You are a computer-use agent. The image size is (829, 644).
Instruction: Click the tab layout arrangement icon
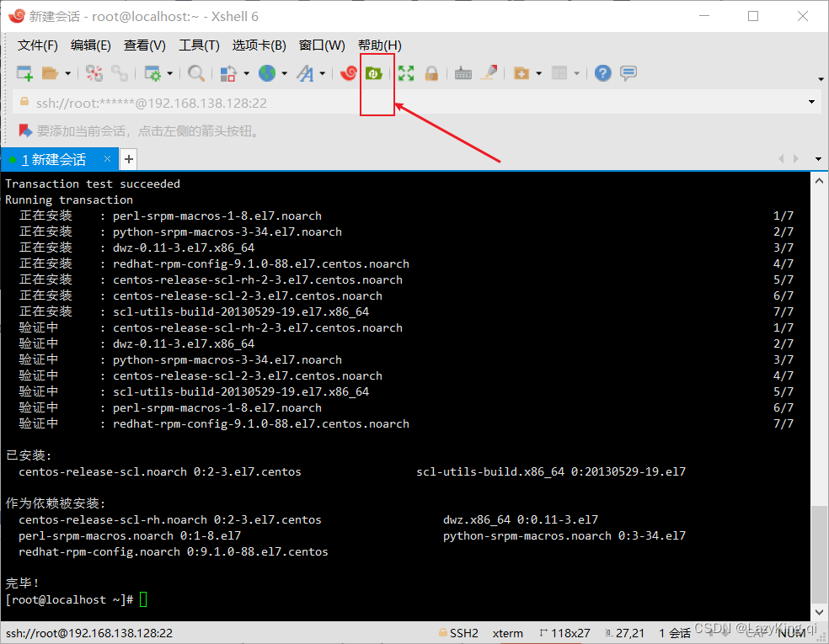559,73
